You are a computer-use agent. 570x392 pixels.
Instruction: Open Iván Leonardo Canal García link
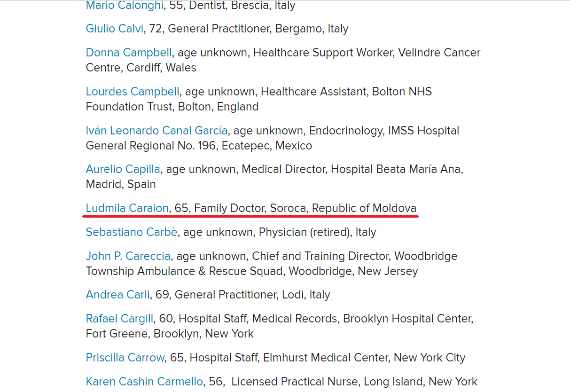coord(156,130)
